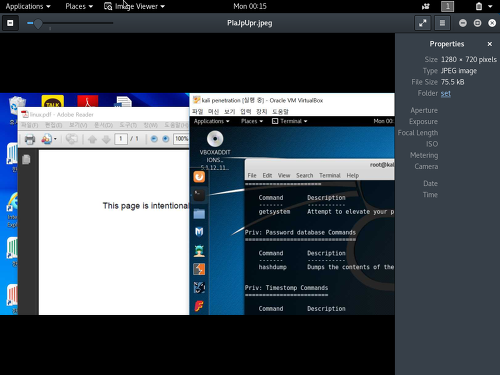This screenshot has width=500, height=375.
Task: Open the Places menu in the top panel
Action: coord(79,6)
